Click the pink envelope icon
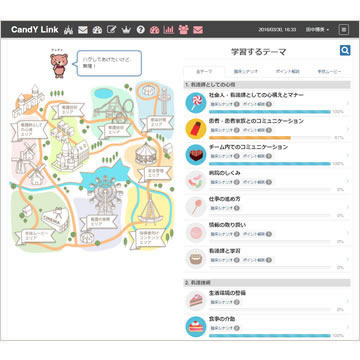 [198, 30]
